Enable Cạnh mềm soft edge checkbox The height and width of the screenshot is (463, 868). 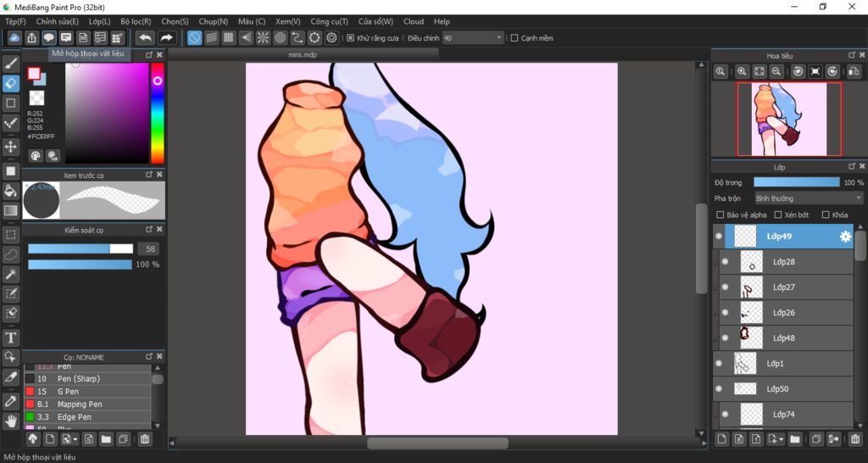pos(515,38)
